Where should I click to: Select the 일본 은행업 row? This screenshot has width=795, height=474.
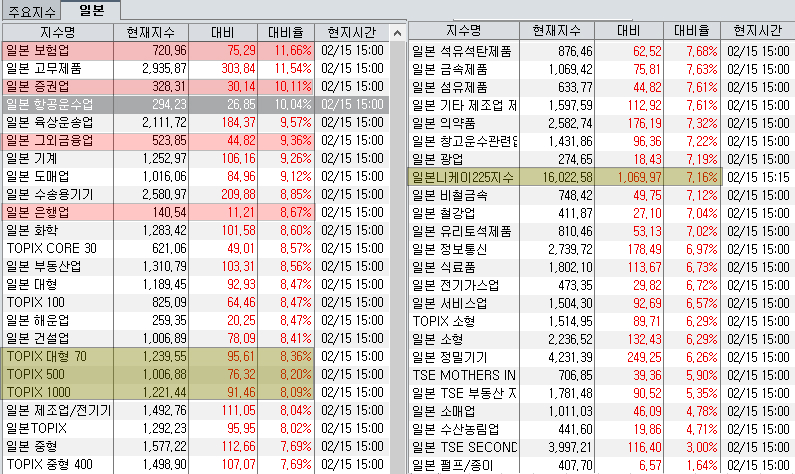(x=196, y=212)
